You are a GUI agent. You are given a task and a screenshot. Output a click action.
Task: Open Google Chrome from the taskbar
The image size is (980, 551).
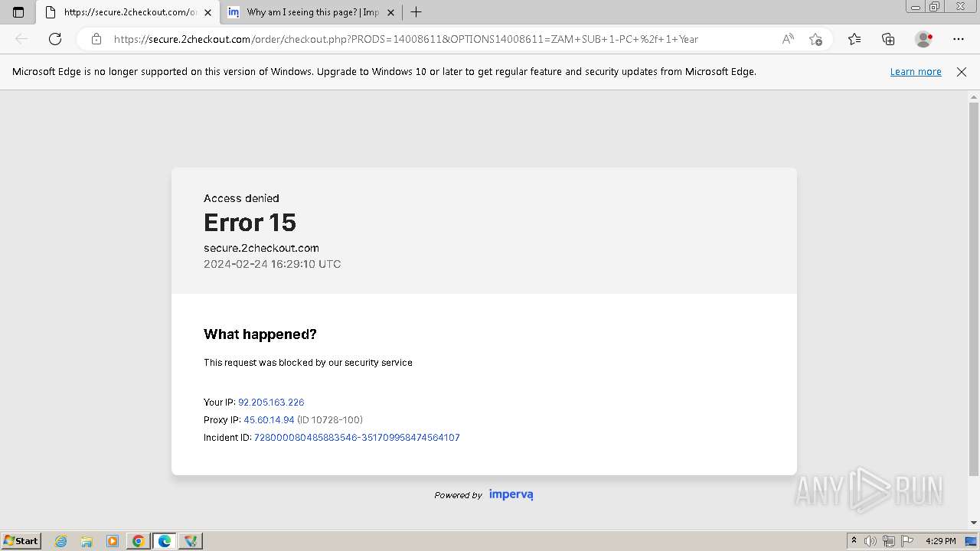click(x=139, y=541)
